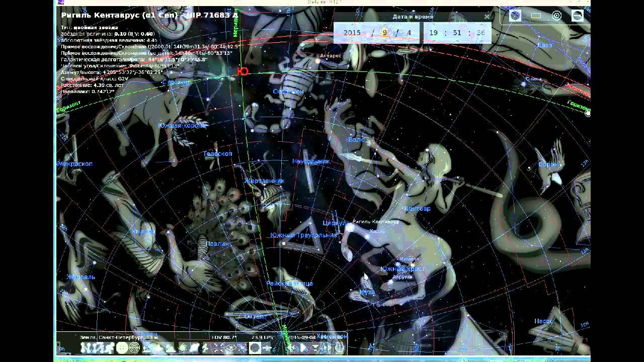Hide the ground using the toolbar icon
Image resolution: width=644 pixels, height=362 pixels.
(146, 347)
